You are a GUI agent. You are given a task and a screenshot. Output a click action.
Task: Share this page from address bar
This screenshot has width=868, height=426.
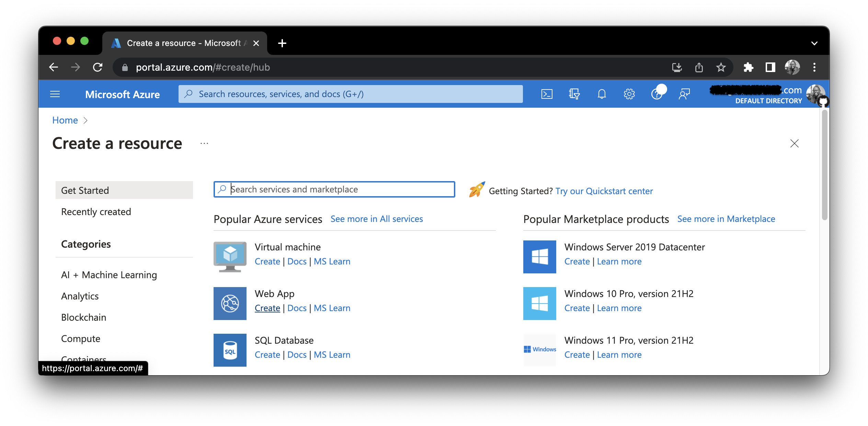coord(699,67)
